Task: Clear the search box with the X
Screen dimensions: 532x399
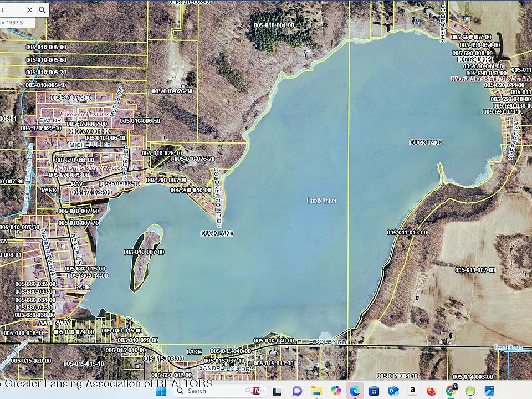Action: pos(28,9)
